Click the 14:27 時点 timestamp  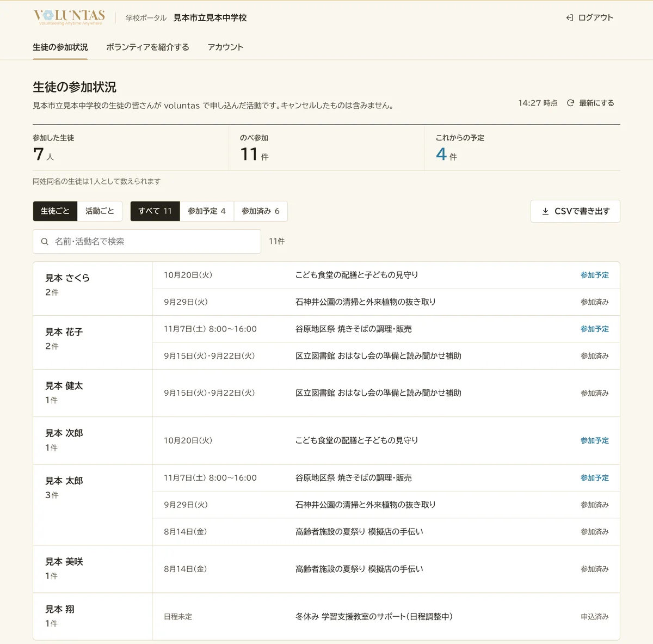[538, 103]
